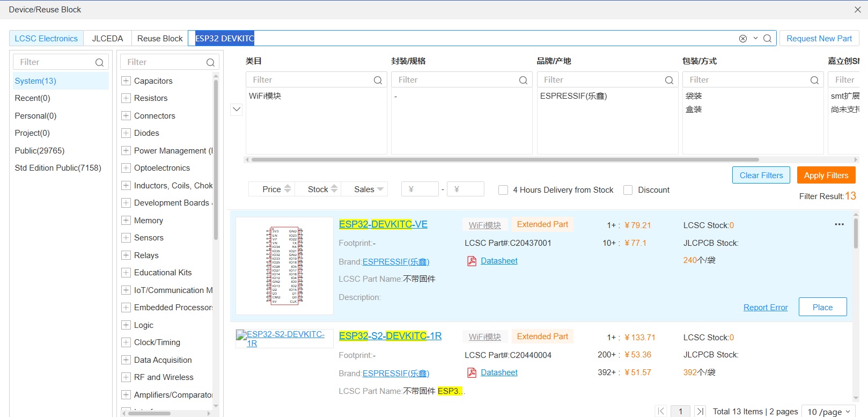Sort results by Sales
Screen dimensions: 868x417
pyautogui.click(x=364, y=189)
